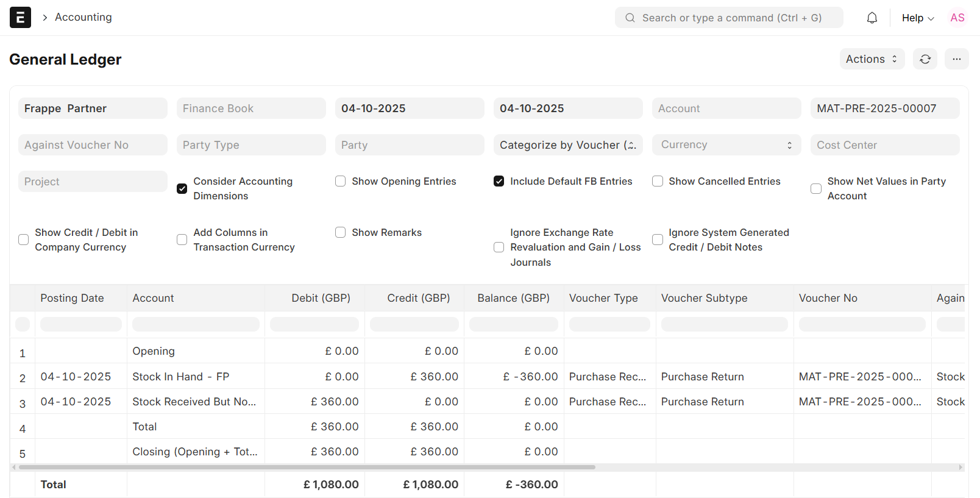Uncheck Consider Accounting Dimensions
Screen dimensions: 980x498
click(x=182, y=189)
